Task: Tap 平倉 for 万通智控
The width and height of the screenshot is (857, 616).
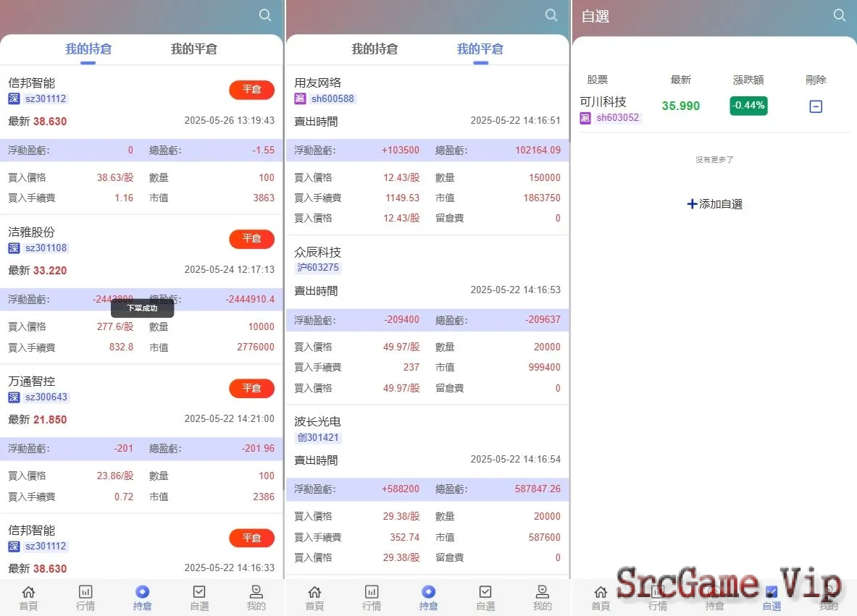Action: (251, 388)
